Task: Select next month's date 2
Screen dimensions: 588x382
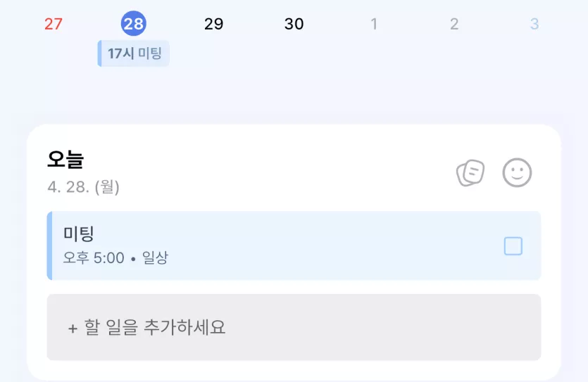Action: click(x=454, y=24)
